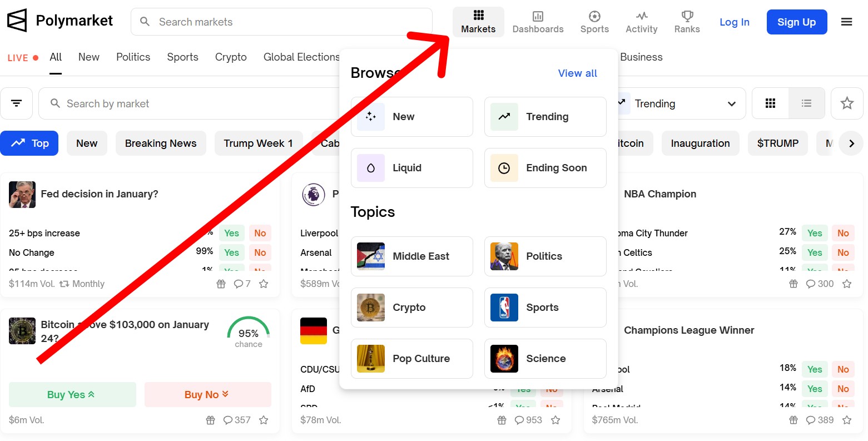Select the Breaking News chip
This screenshot has width=868, height=441.
pyautogui.click(x=161, y=143)
